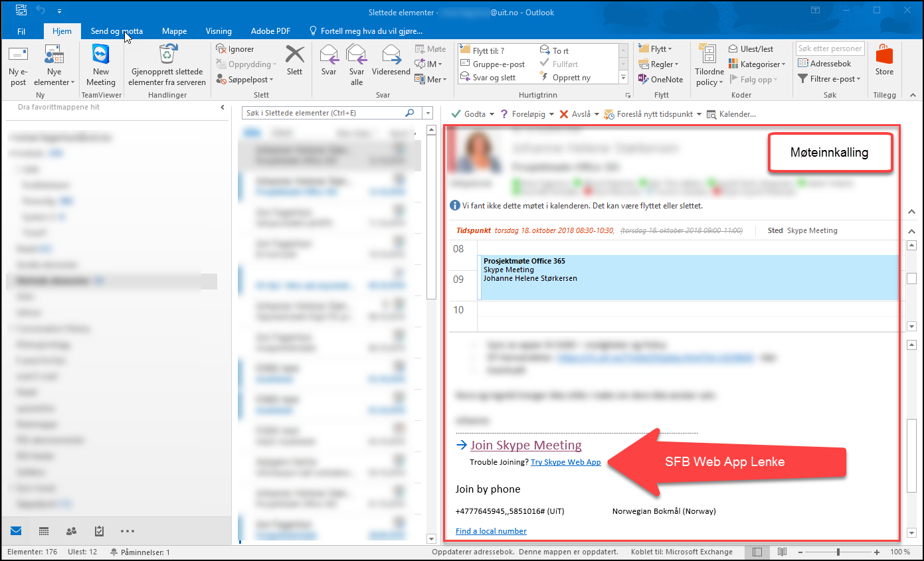Open People view in bottom navigation
The height and width of the screenshot is (561, 924).
tap(71, 531)
